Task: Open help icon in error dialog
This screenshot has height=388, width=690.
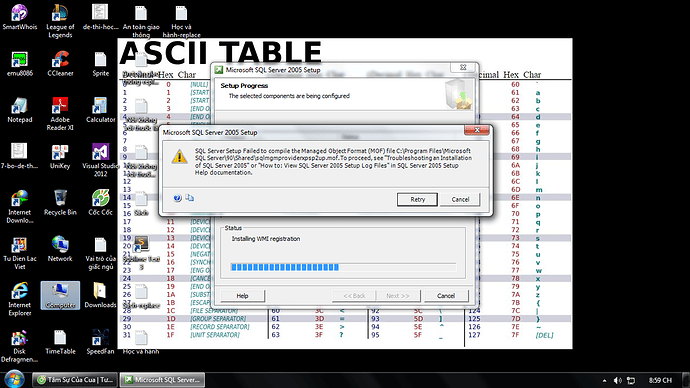Action: (x=177, y=198)
